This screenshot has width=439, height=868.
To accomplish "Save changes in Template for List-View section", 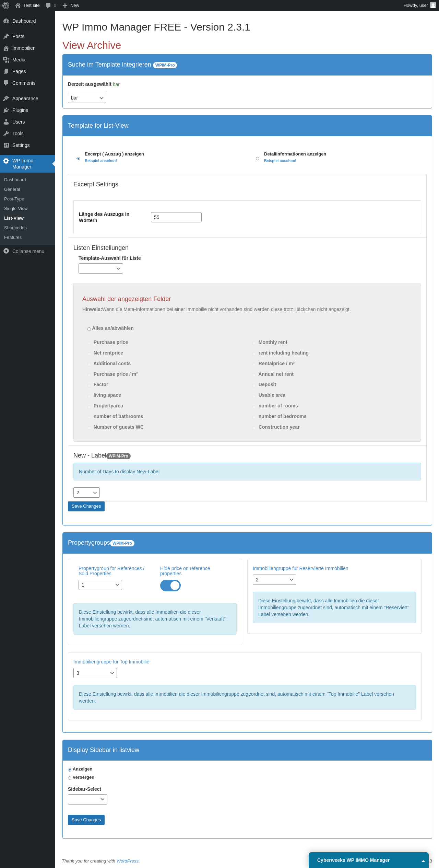I will click(x=86, y=506).
